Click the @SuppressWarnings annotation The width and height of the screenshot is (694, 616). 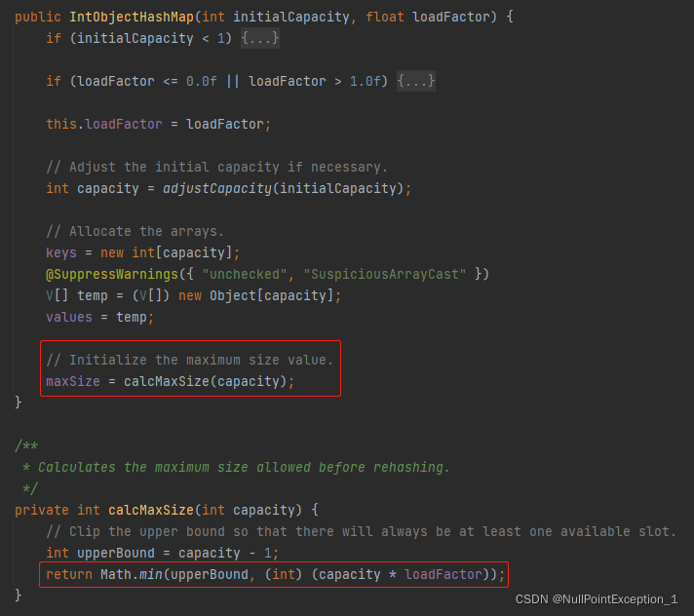coord(112,274)
